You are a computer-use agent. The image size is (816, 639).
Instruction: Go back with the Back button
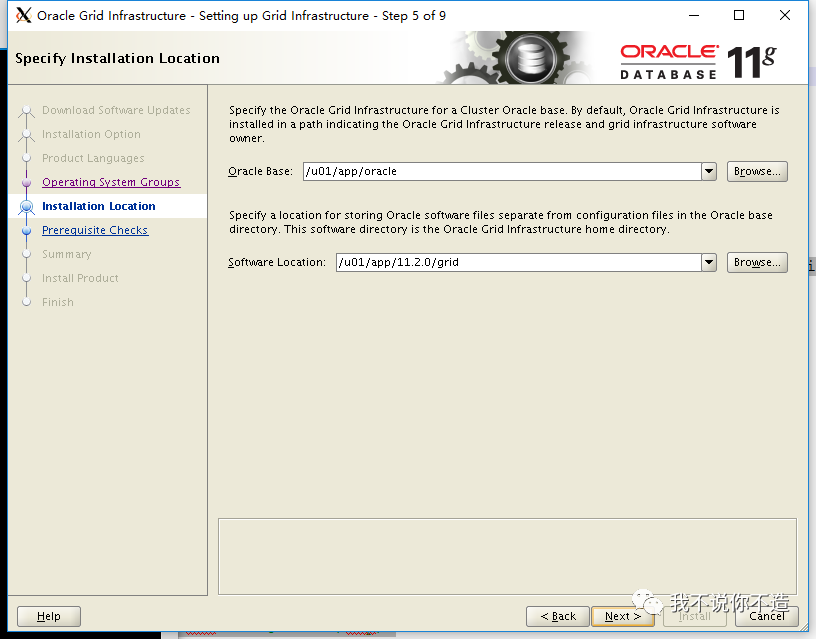click(x=558, y=616)
